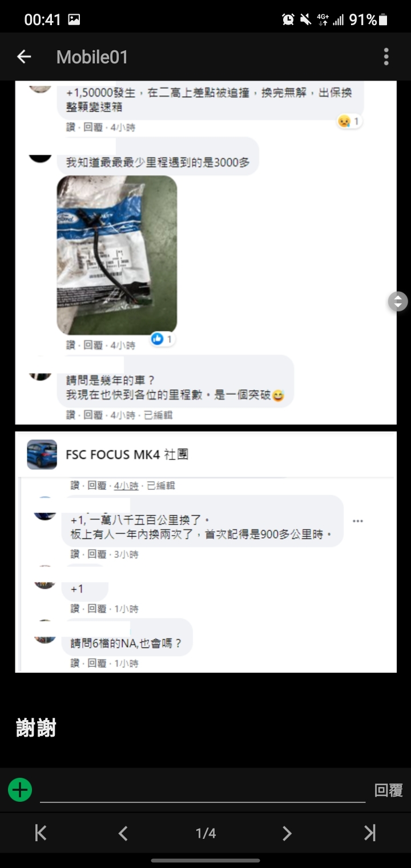Tap the Mobile01 title
The width and height of the screenshot is (411, 868).
click(92, 57)
